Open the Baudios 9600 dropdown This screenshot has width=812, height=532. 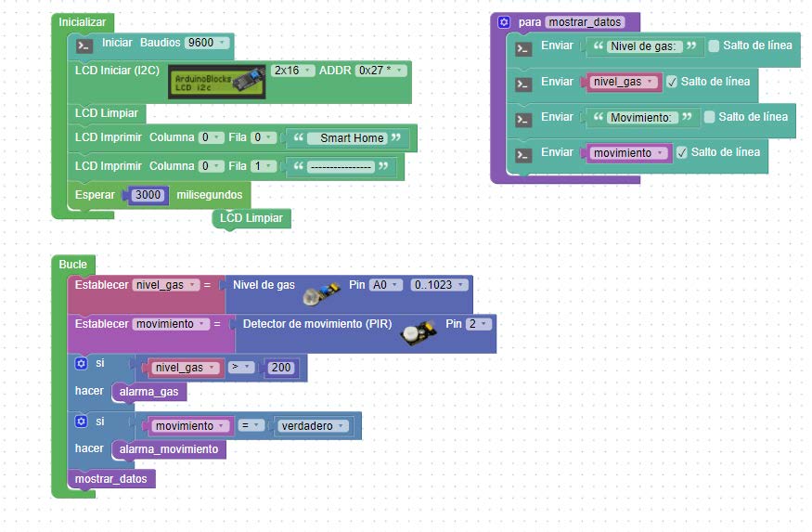[x=206, y=43]
